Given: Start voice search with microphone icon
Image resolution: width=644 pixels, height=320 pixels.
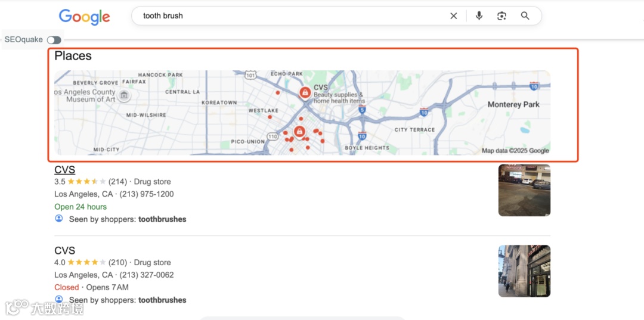Looking at the screenshot, I should [x=479, y=16].
